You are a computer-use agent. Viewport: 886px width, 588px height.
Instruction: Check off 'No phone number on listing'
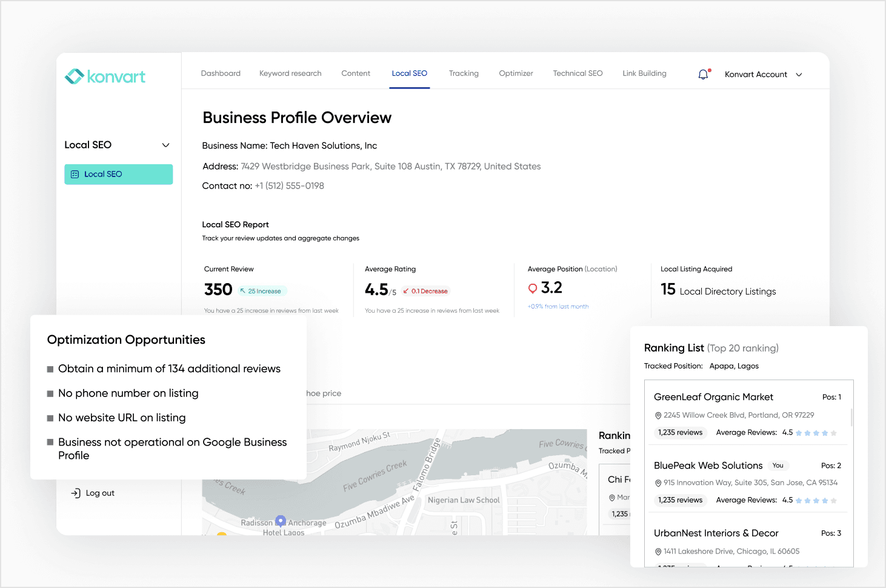point(50,393)
